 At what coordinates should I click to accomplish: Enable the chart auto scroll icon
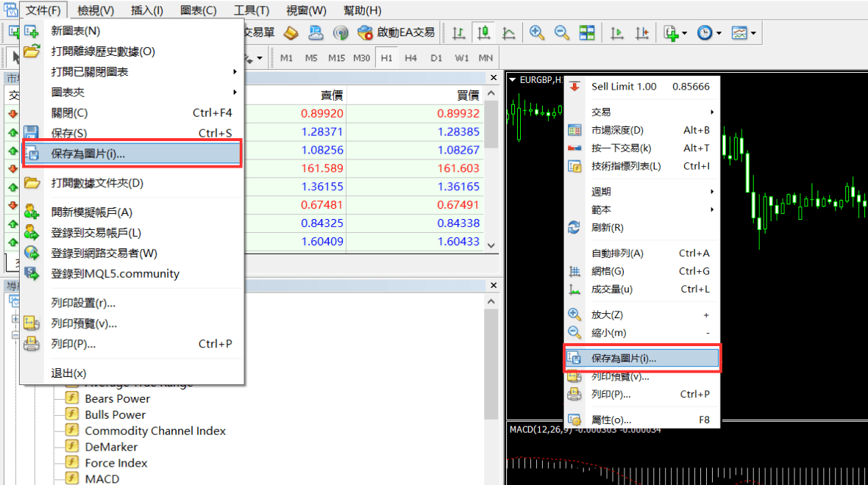pos(617,33)
